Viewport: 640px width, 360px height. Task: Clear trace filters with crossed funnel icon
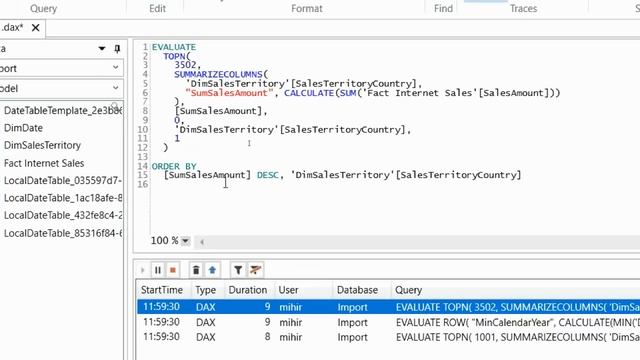tap(256, 270)
